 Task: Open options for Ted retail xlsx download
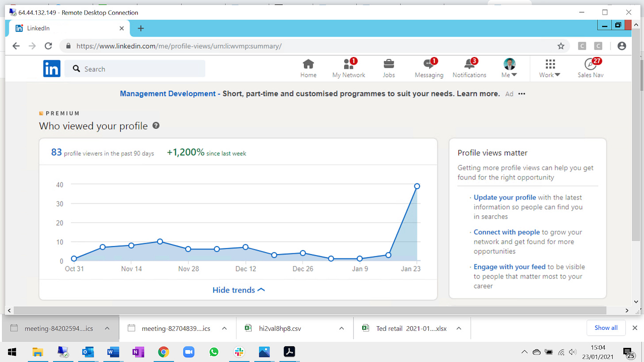point(459,328)
